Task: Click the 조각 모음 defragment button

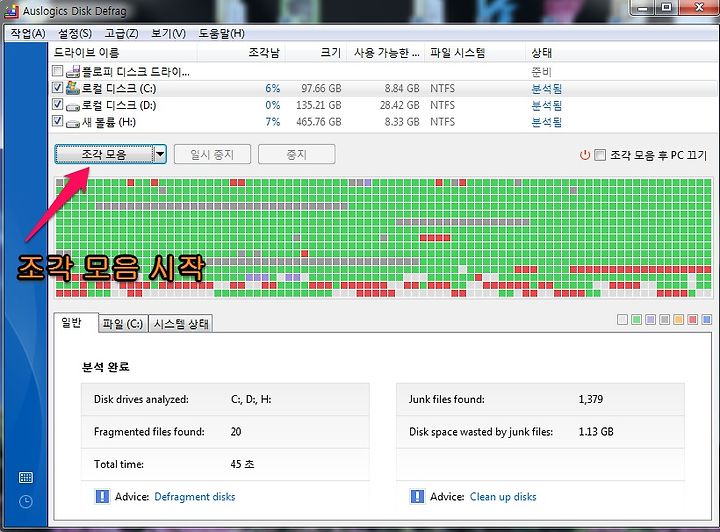Action: (x=104, y=154)
